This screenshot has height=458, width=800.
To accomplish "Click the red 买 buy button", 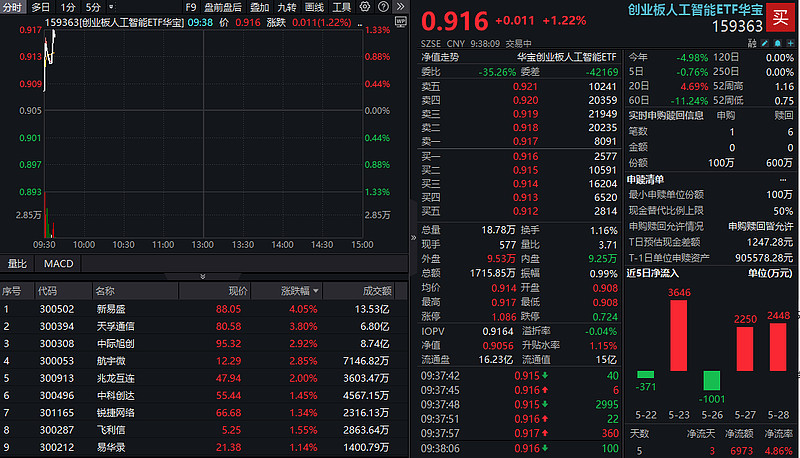I will [x=780, y=17].
